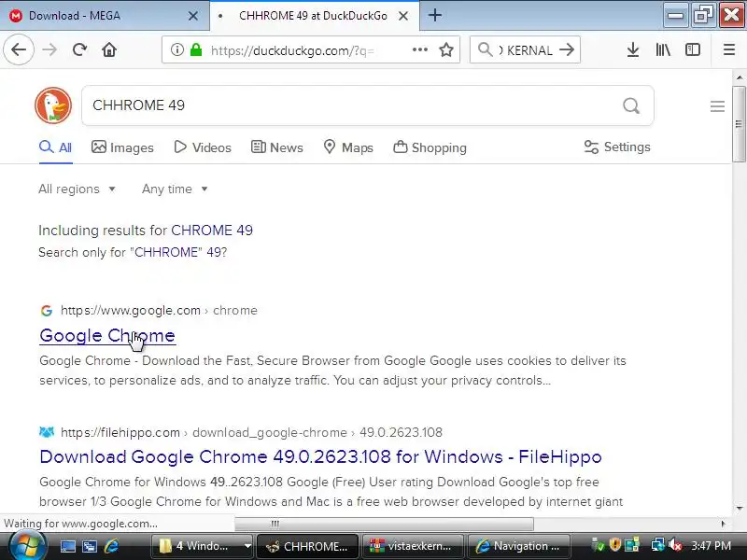Viewport: 747px width, 560px height.
Task: Select the All results tab
Action: (55, 147)
